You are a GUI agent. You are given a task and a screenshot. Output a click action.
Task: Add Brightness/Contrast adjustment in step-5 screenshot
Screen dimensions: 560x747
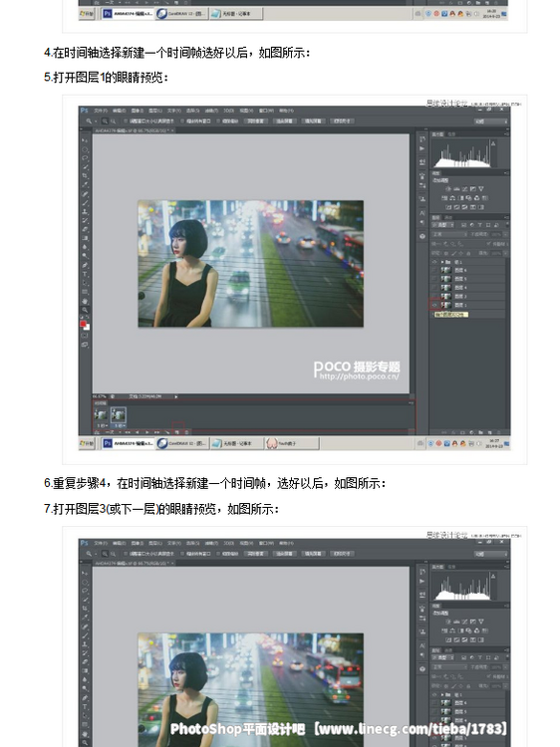[x=448, y=189]
